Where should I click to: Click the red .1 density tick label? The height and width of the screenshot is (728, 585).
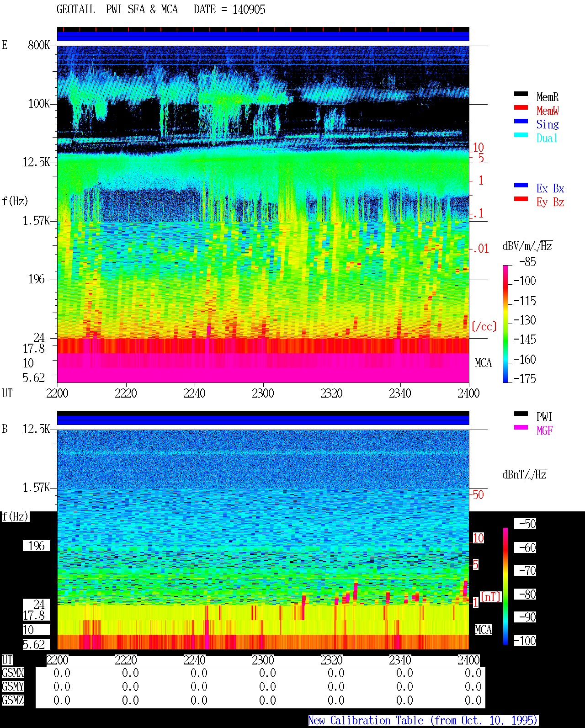pyautogui.click(x=478, y=213)
